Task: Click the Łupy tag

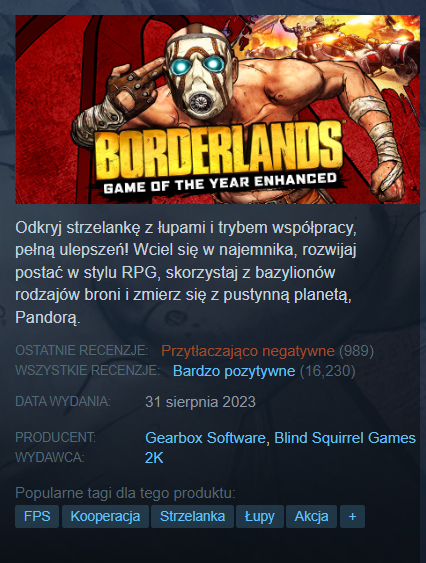Action: pos(260,516)
